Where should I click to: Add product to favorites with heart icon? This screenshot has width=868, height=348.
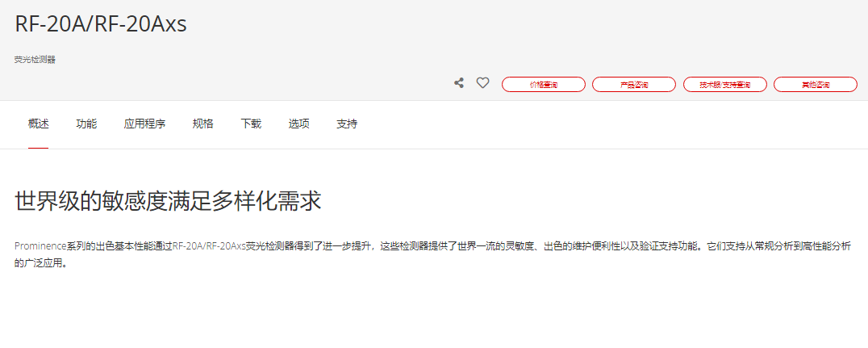pyautogui.click(x=482, y=83)
